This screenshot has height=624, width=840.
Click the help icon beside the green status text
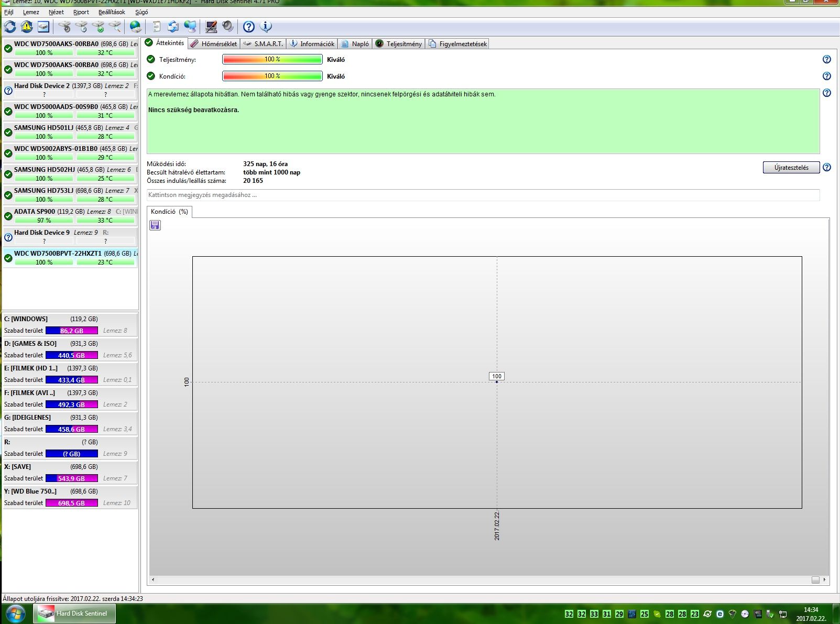click(827, 93)
